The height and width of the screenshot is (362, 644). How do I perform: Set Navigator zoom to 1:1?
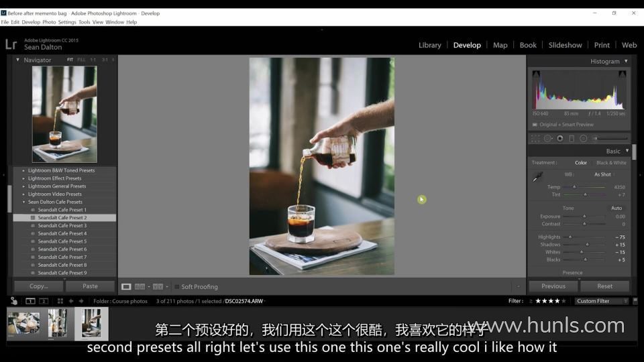point(93,60)
